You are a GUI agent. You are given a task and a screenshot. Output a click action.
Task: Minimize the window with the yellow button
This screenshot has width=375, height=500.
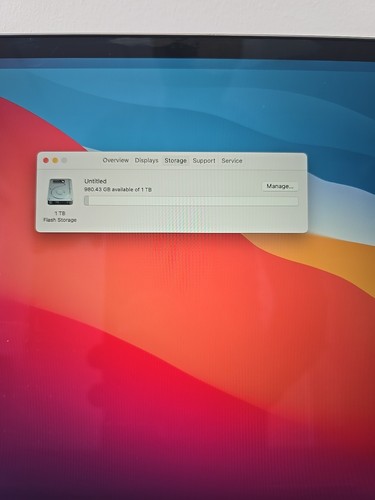coord(55,161)
